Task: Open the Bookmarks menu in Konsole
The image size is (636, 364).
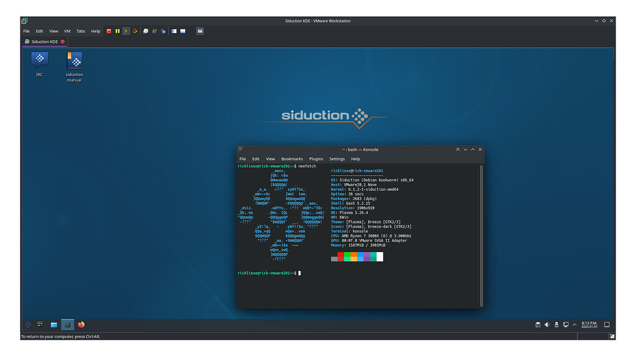Action: [x=292, y=158]
